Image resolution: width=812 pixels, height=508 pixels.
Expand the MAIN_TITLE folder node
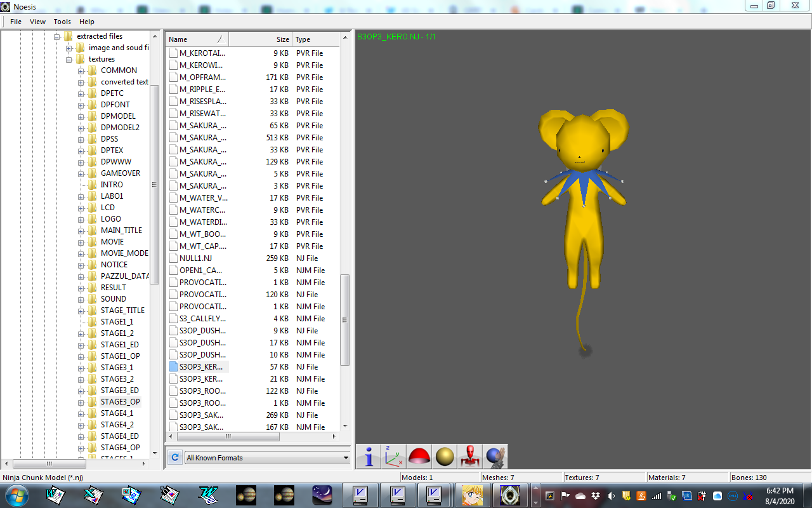[x=81, y=231]
